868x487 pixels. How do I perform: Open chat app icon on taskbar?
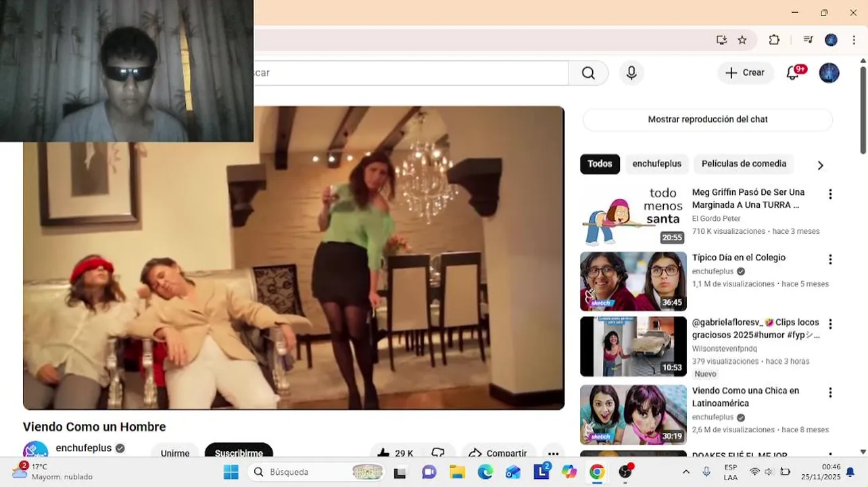point(429,472)
